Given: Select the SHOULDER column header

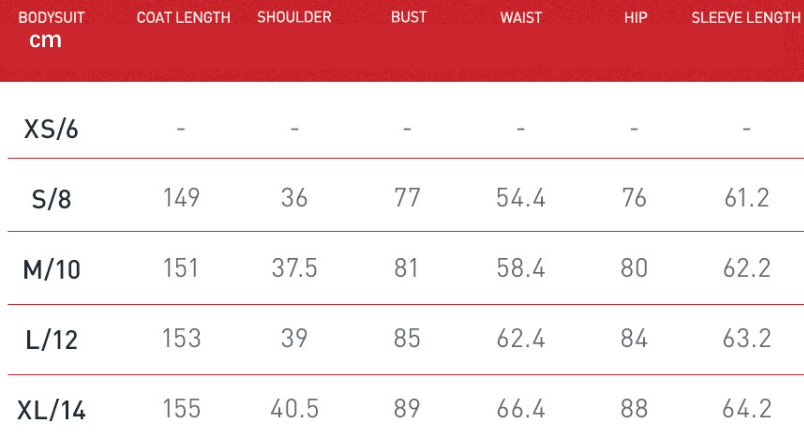Looking at the screenshot, I should pos(294,18).
